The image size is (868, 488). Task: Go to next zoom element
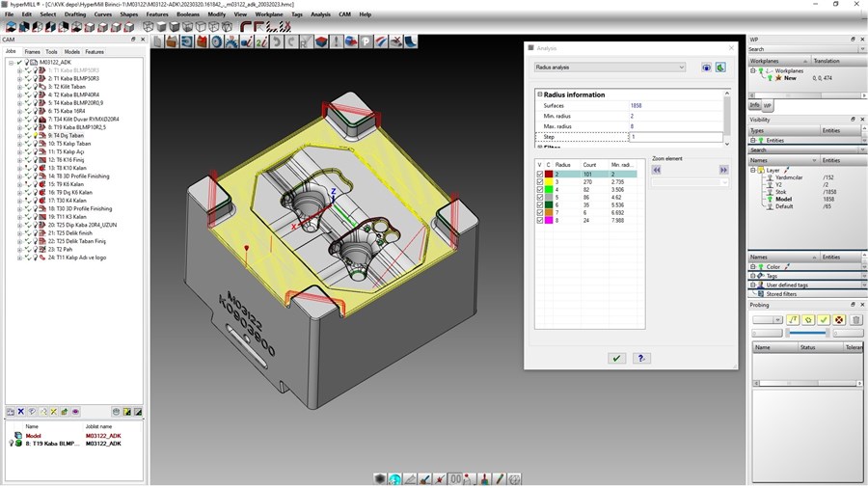click(x=723, y=170)
